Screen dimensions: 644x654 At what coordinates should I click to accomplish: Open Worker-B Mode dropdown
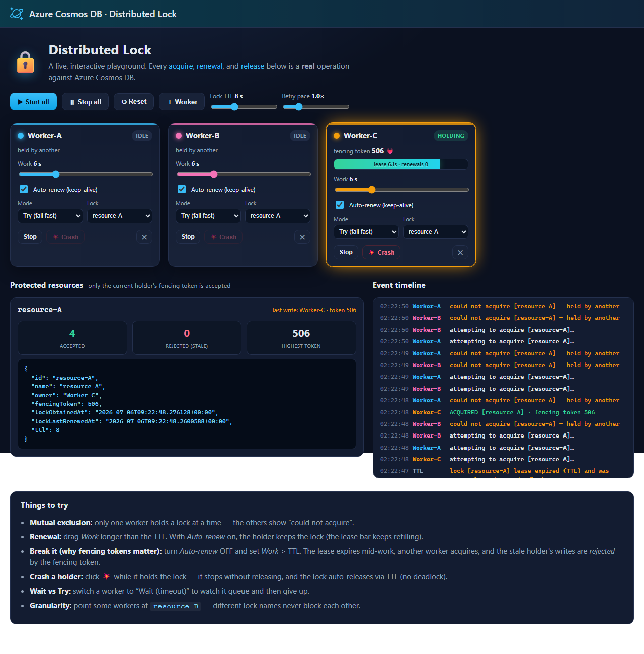tap(208, 216)
